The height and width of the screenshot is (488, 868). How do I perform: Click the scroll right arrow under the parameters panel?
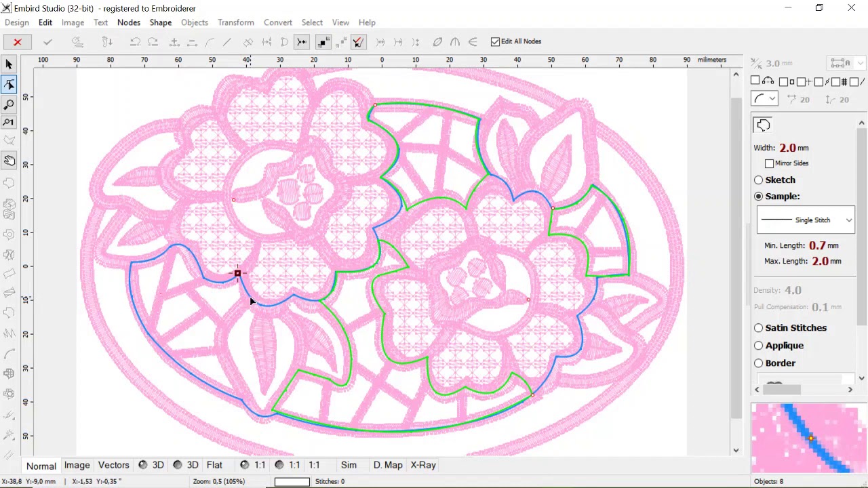(850, 389)
